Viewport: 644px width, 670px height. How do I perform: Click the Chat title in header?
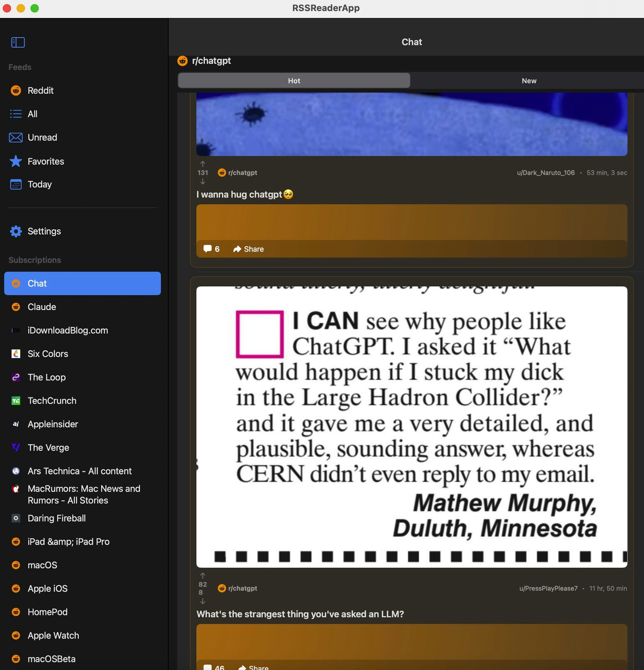click(412, 42)
